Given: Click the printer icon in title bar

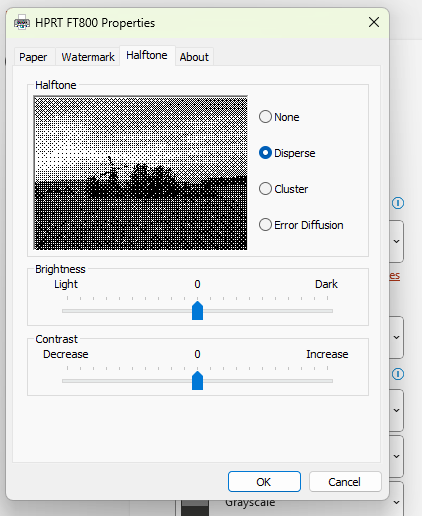Looking at the screenshot, I should [x=22, y=23].
